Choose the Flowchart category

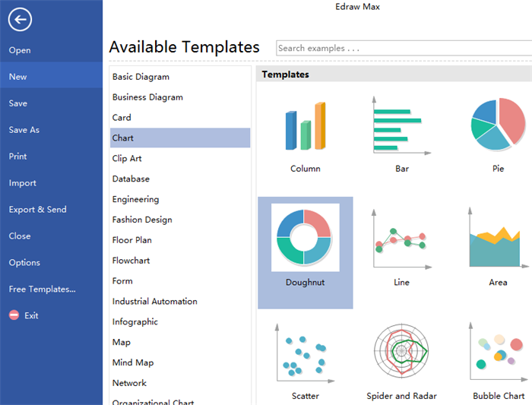(x=180, y=261)
